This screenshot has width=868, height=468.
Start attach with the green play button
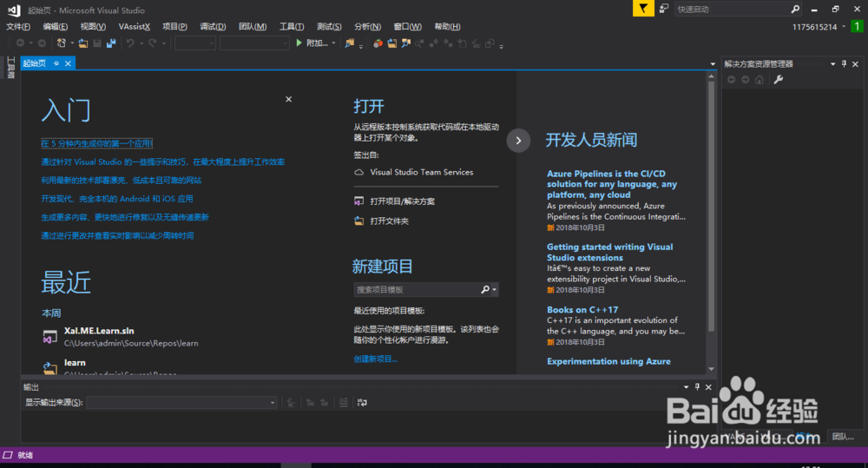coord(299,43)
